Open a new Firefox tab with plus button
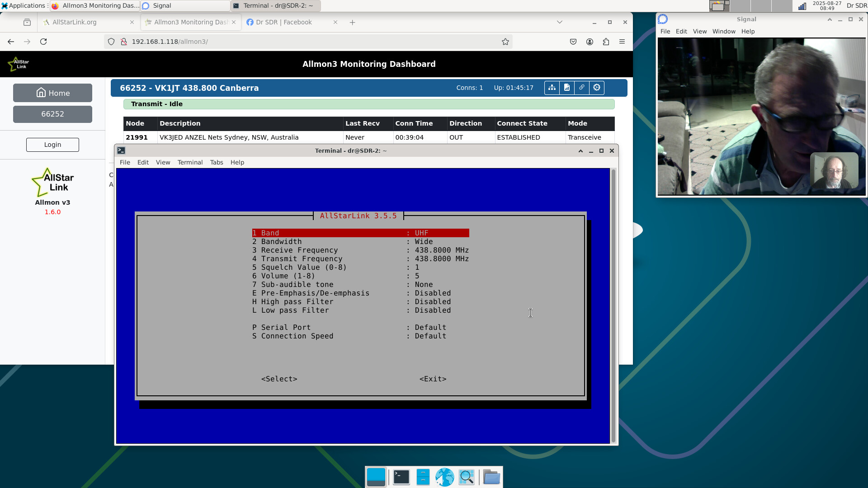 coord(352,22)
